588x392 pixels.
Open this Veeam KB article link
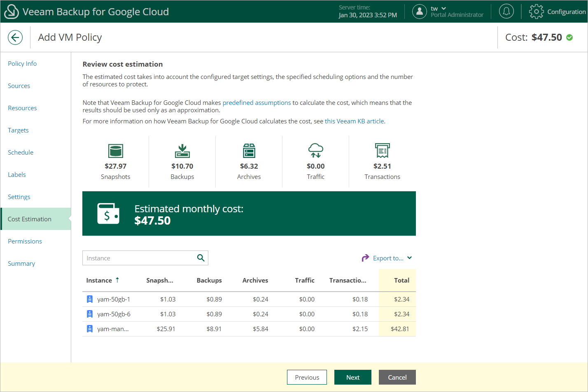tap(354, 121)
